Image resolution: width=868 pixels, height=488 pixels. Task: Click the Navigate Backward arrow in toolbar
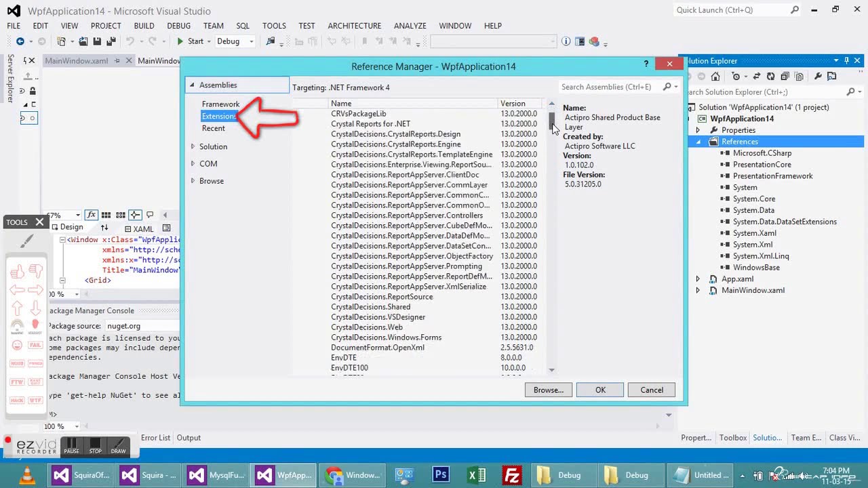[x=20, y=41]
